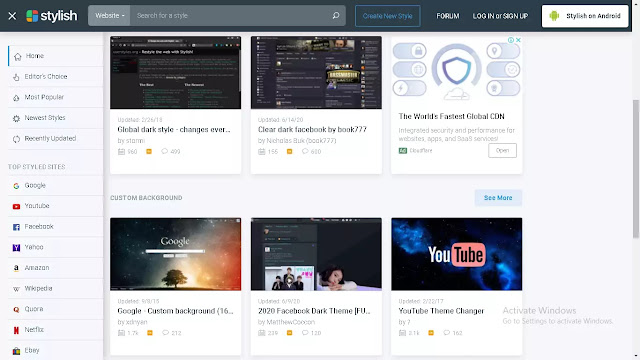
Task: Open Stylish on Android button
Action: coord(585,16)
